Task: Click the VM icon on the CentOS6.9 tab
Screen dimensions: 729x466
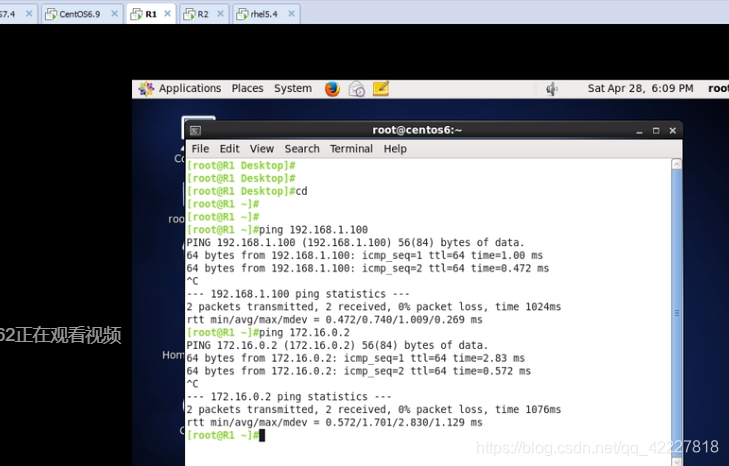Action: coord(51,14)
